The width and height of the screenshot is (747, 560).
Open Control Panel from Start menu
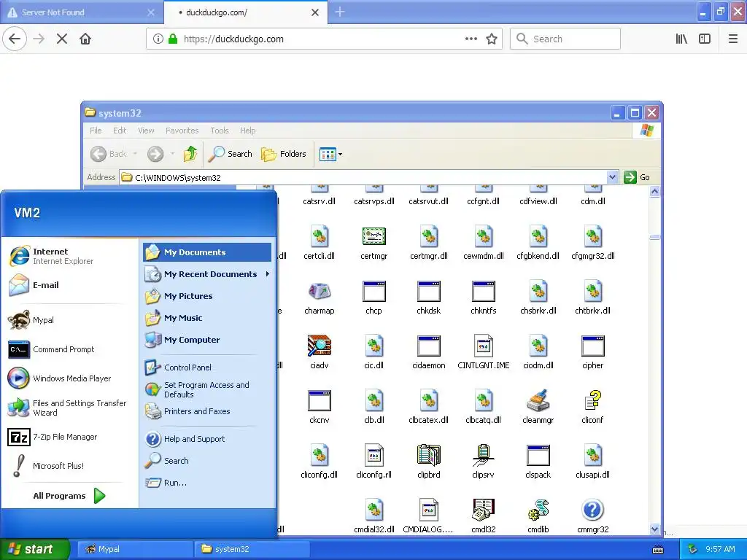tap(178, 367)
